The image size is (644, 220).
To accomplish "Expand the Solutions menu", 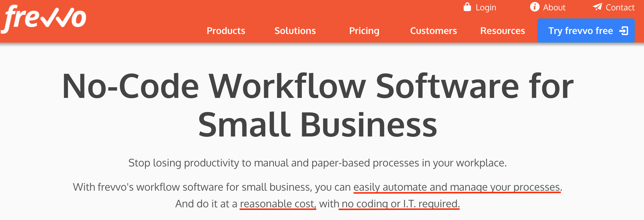I will (x=295, y=31).
